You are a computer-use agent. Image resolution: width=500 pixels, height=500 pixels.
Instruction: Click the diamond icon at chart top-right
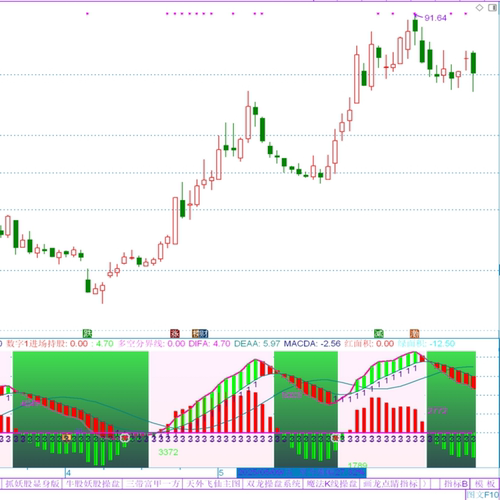point(479,7)
